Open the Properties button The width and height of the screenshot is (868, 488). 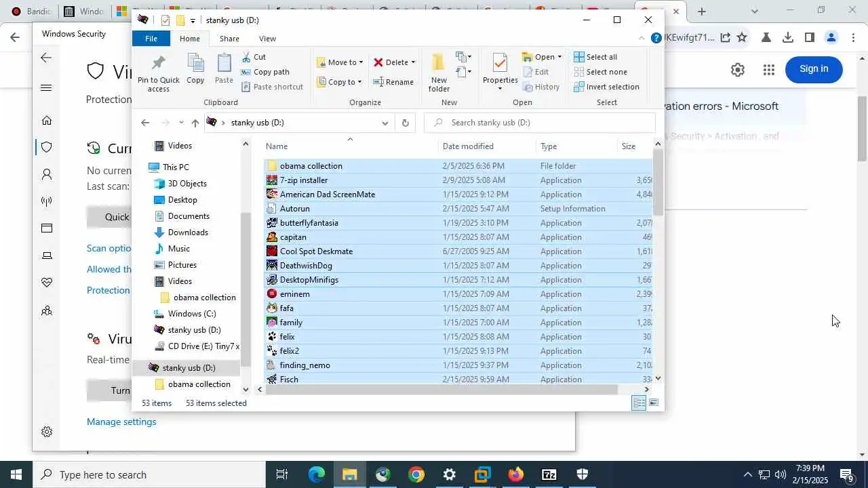[500, 73]
